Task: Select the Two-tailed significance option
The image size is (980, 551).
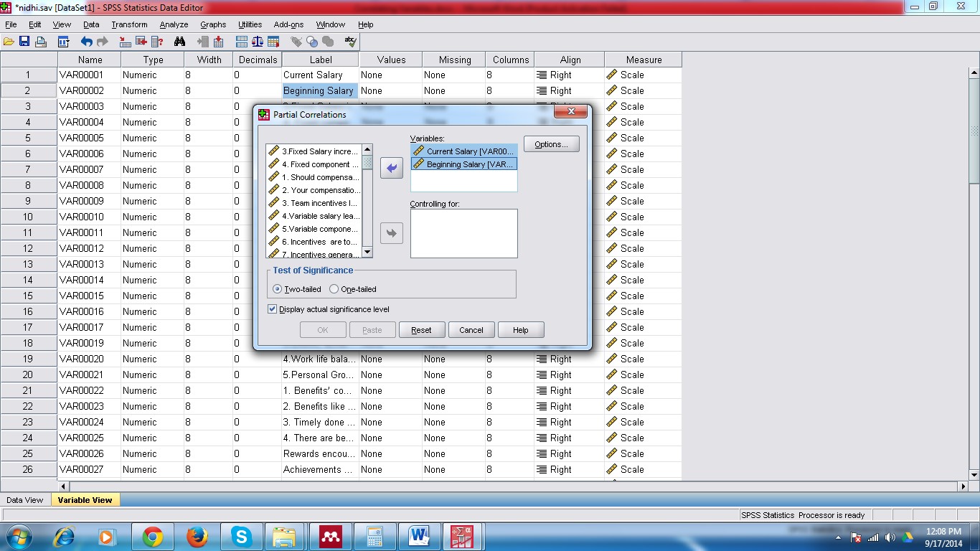Action: pyautogui.click(x=278, y=289)
